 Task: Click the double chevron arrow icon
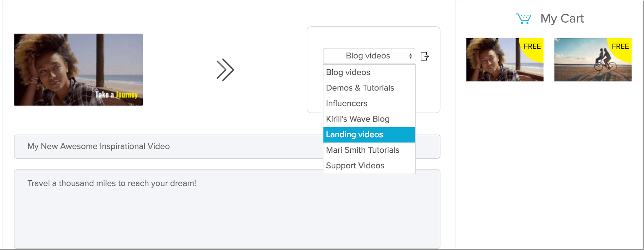click(x=225, y=70)
